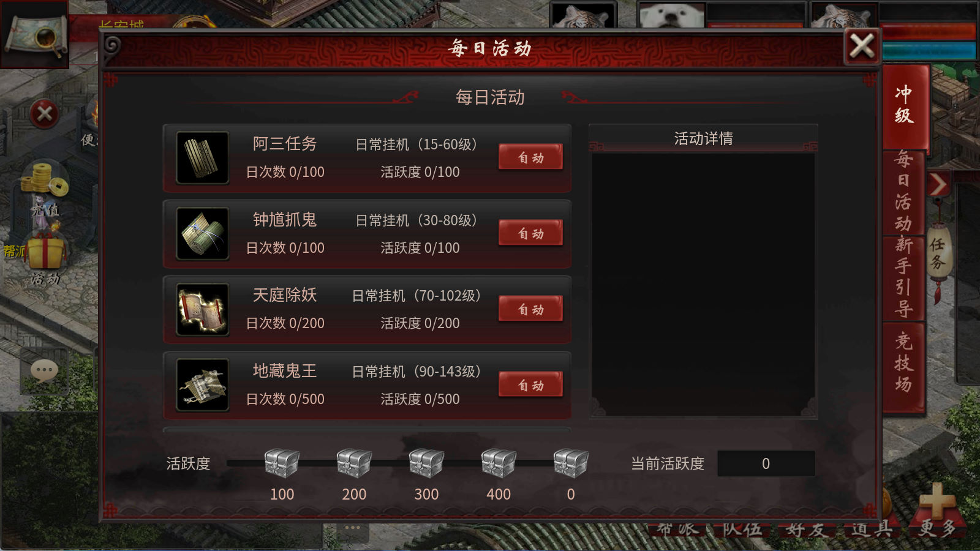Open the 100 activity reward chest

[282, 463]
